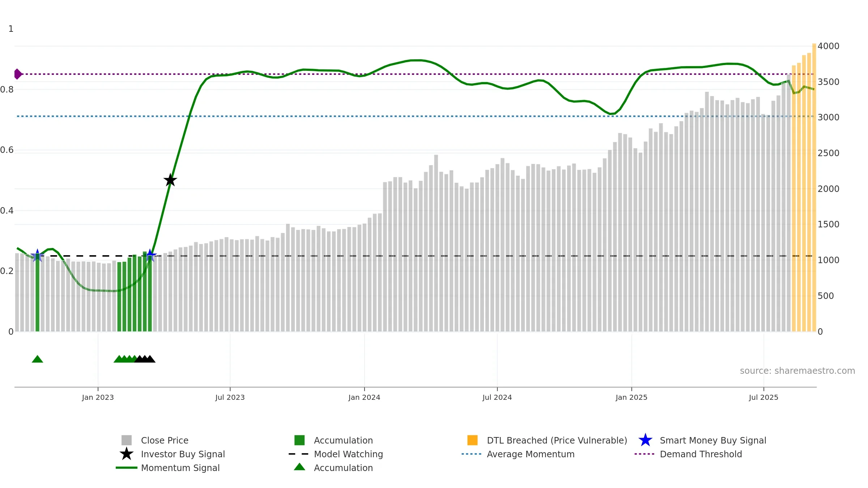Click the Jan 2024 axis label
This screenshot has height=488, width=868.
(x=364, y=397)
